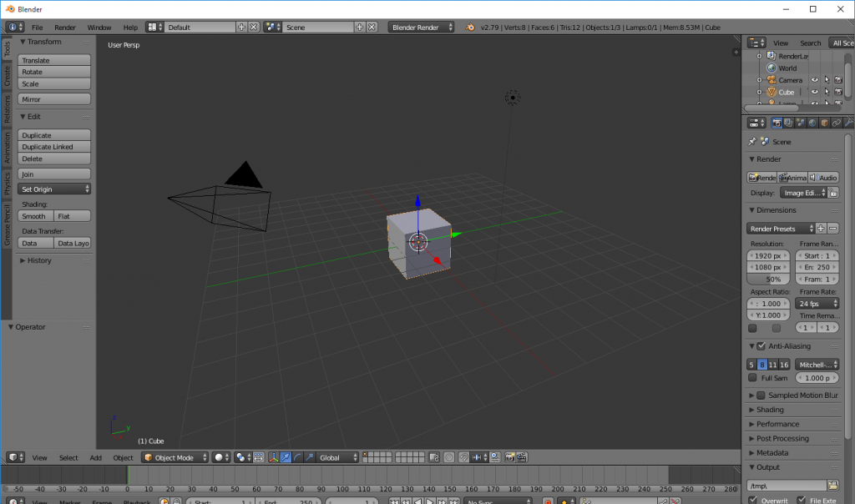The height and width of the screenshot is (504, 855).
Task: Click the Mirror button
Action: coord(54,99)
